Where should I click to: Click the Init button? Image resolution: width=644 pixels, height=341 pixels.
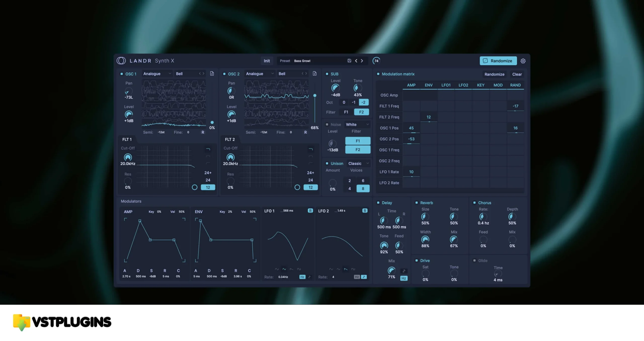coord(267,61)
